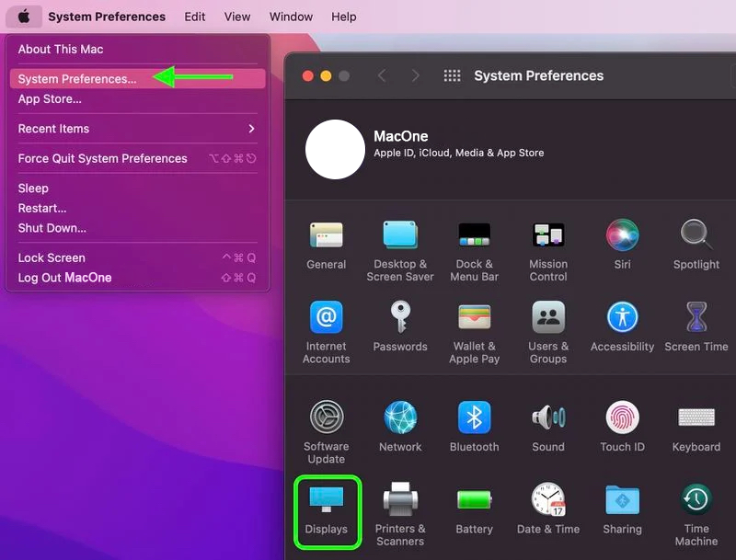
Task: Open Time Machine preferences
Action: coord(696,515)
